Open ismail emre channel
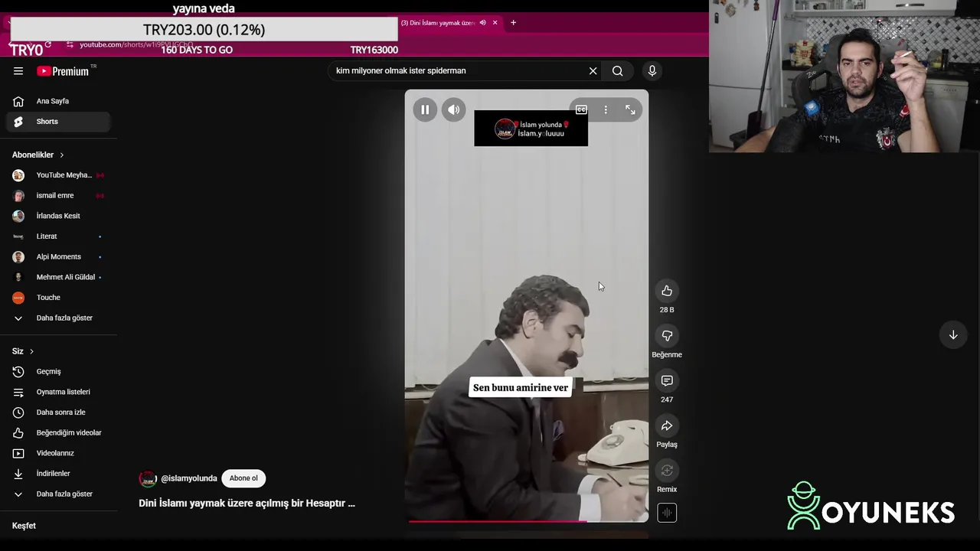The image size is (980, 551). (58, 196)
